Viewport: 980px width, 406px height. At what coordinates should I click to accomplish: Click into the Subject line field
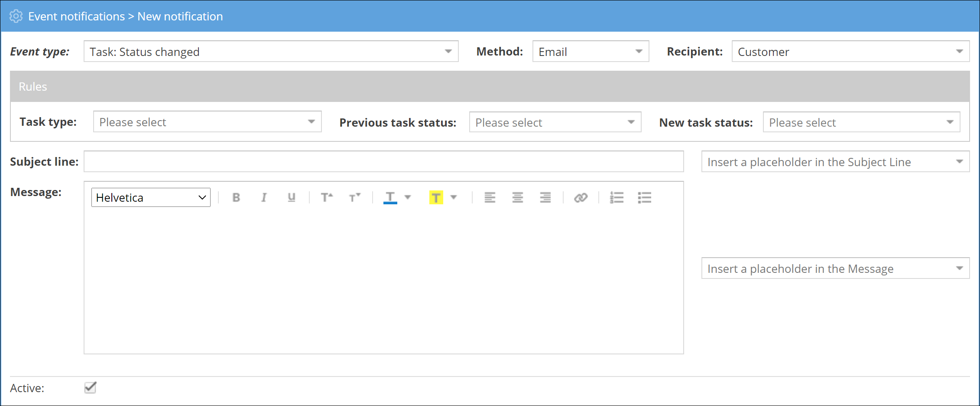click(x=383, y=162)
